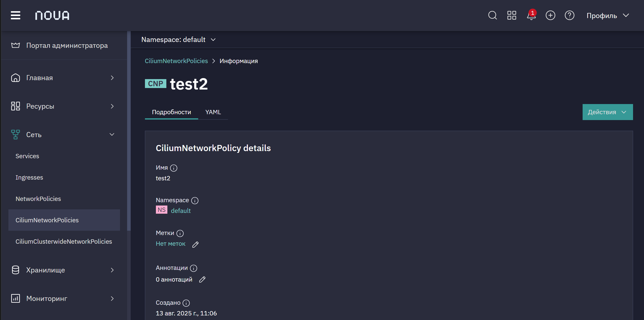Click the home icon beside Главная

pyautogui.click(x=16, y=78)
